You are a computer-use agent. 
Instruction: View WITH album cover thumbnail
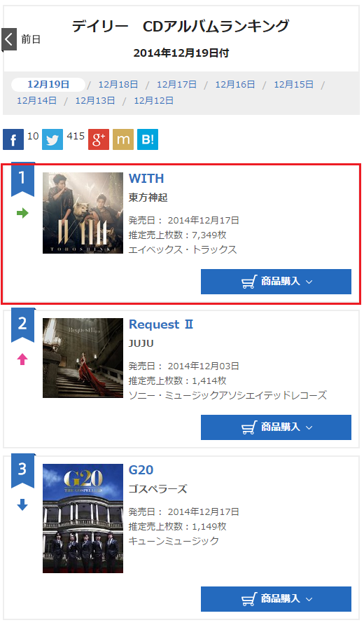tap(83, 213)
